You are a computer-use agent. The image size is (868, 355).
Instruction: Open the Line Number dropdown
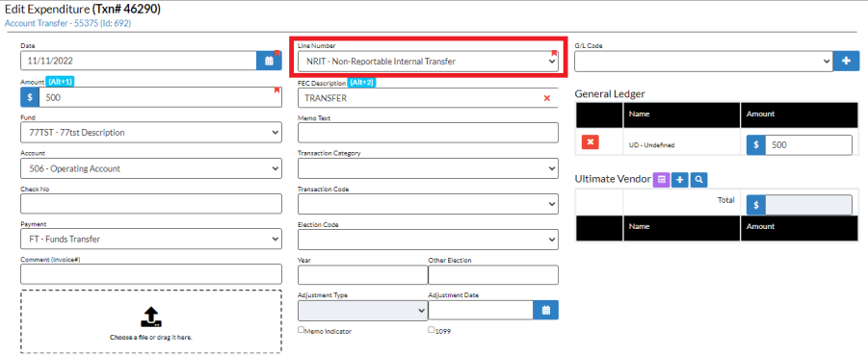[x=428, y=62]
